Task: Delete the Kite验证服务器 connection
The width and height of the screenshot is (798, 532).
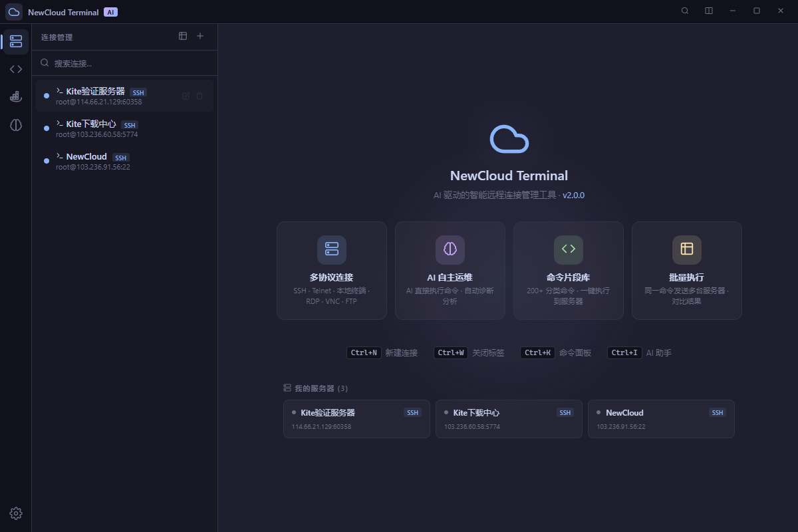Action: coord(199,96)
